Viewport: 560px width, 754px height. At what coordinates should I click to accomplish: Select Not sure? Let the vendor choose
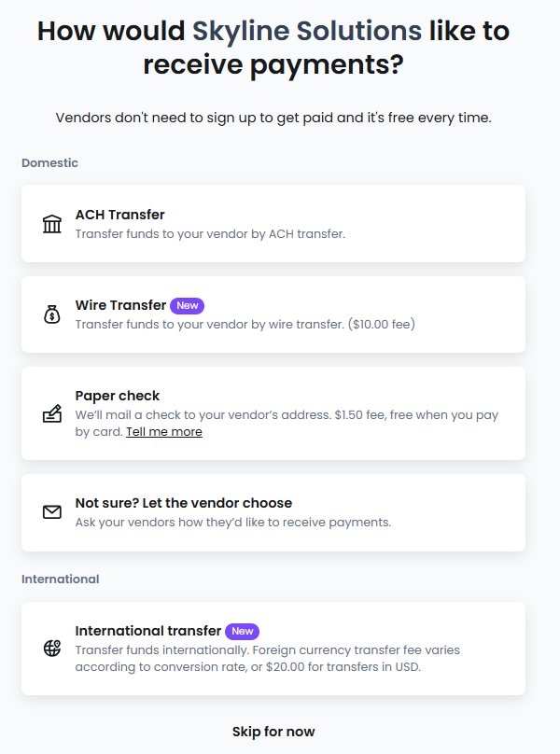[x=273, y=512]
